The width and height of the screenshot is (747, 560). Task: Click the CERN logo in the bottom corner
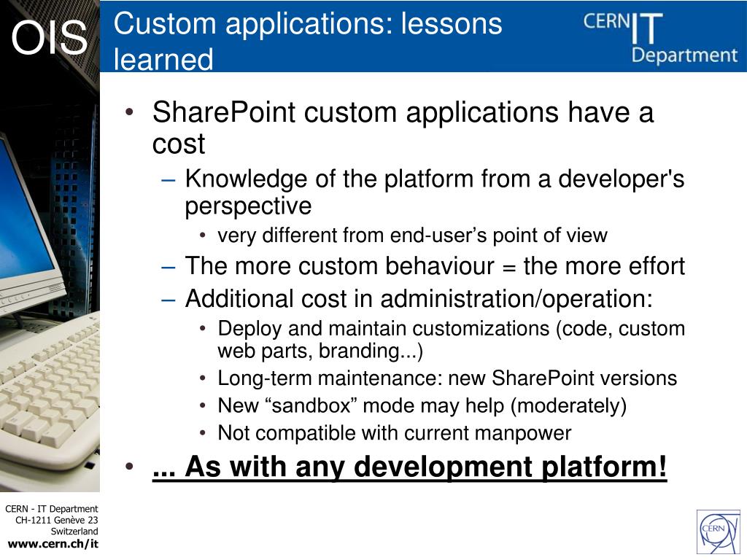(x=719, y=532)
